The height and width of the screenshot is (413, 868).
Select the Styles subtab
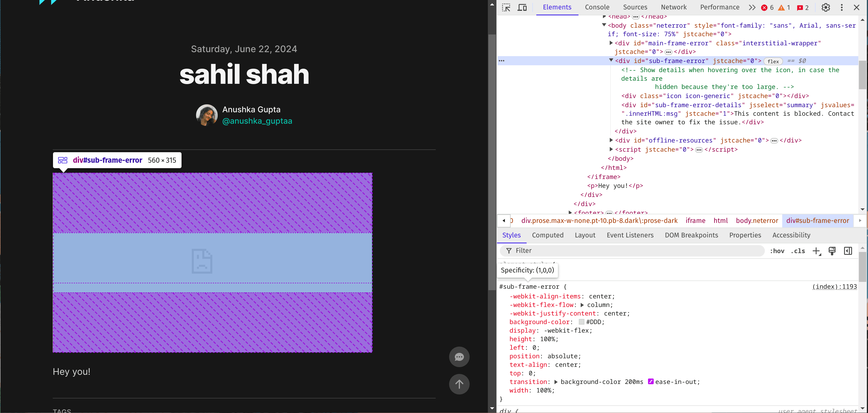click(512, 235)
